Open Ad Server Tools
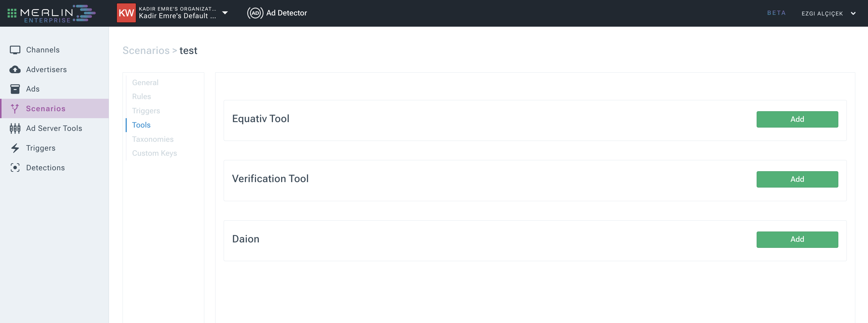The width and height of the screenshot is (868, 323). [54, 128]
